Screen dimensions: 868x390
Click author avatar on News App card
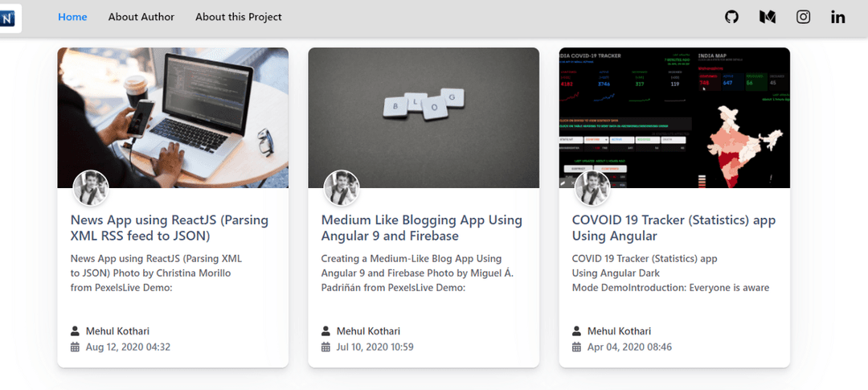pyautogui.click(x=91, y=188)
